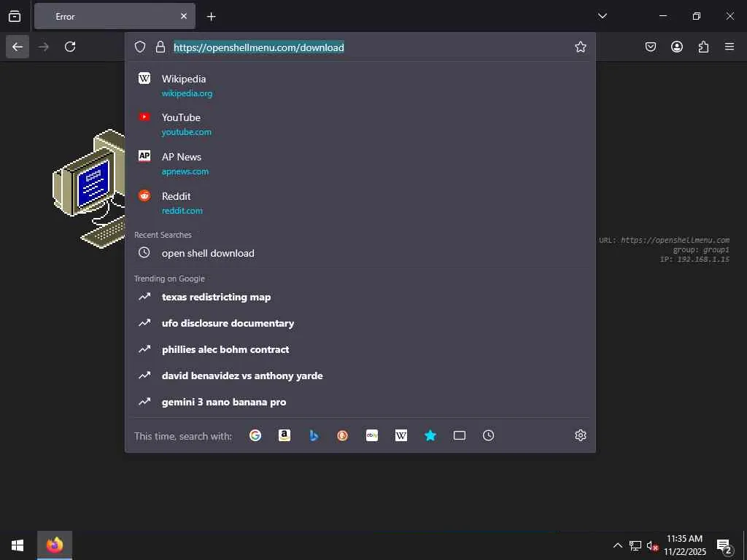Search this time with eBay
Screen dimensions: 747x560
tap(372, 435)
